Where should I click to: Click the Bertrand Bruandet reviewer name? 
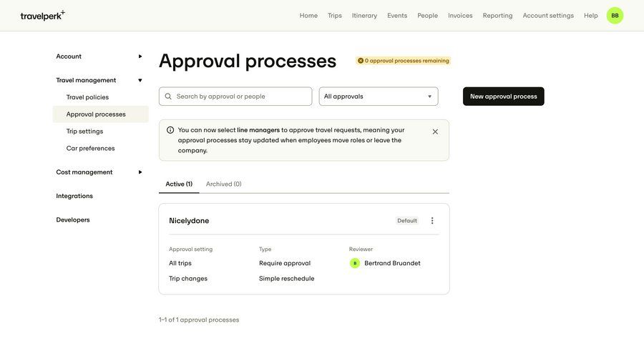[392, 263]
